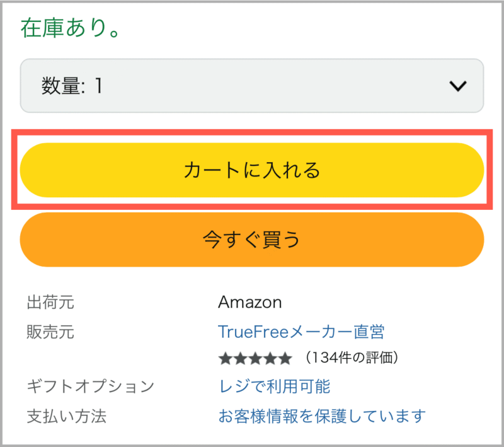View the 134件の評価 review count
The image size is (504, 447).
tap(352, 357)
